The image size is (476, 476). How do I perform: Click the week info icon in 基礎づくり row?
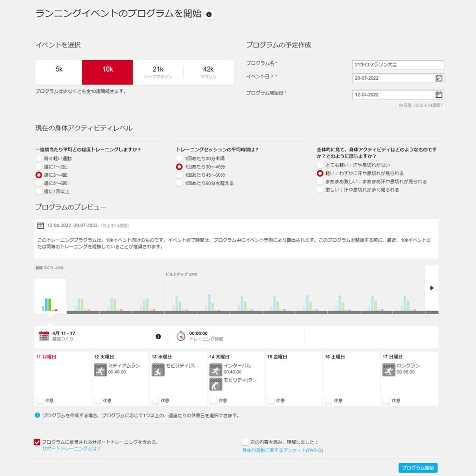158,337
